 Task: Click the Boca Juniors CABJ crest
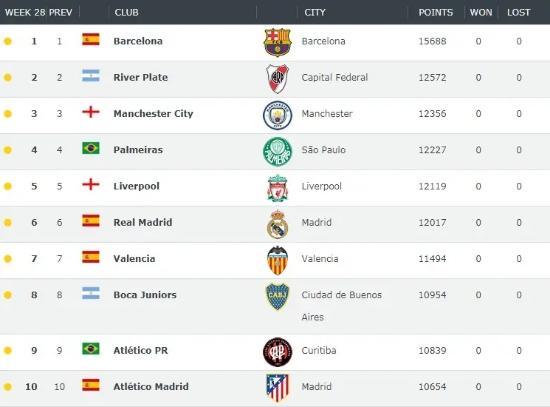pos(277,296)
